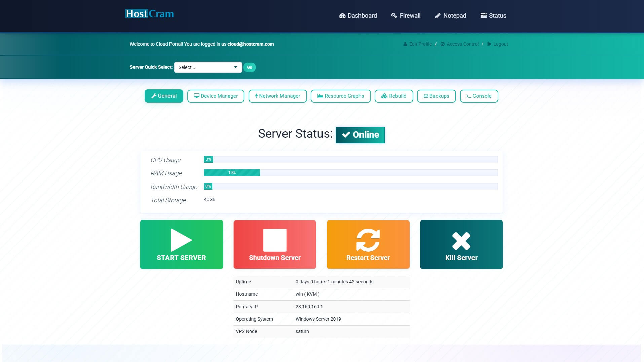Select the Rebuild tab
This screenshot has width=644, height=362.
click(394, 96)
